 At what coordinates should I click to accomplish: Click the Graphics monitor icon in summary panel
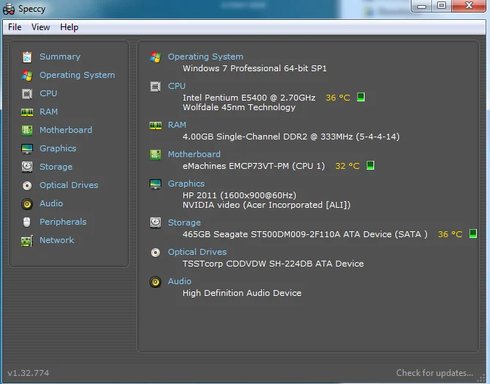pos(155,184)
